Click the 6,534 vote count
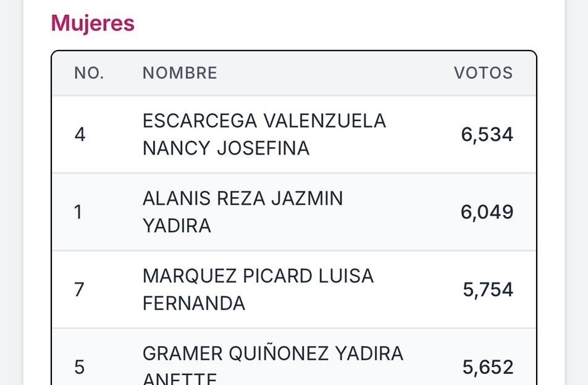588x385 pixels. (x=487, y=134)
